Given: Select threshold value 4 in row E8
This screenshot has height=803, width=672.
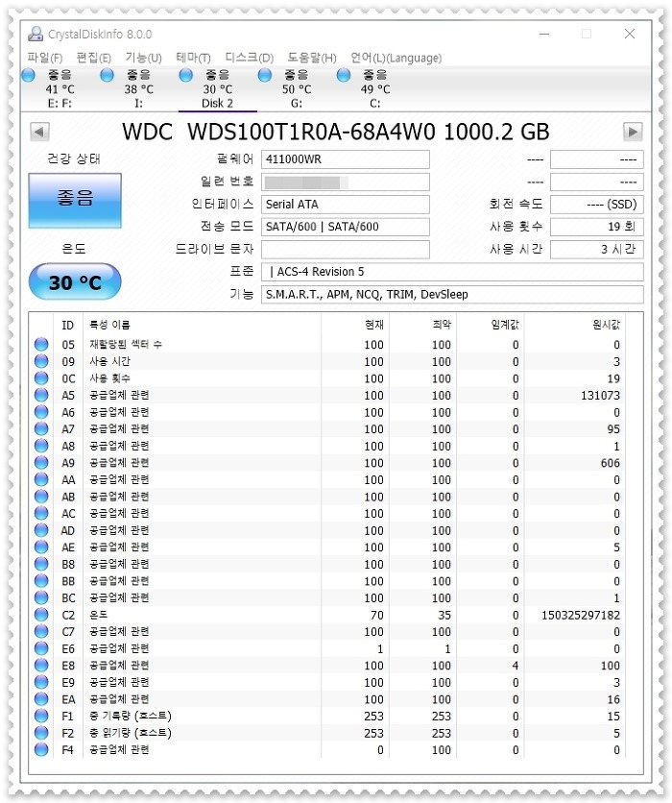Looking at the screenshot, I should tap(516, 666).
